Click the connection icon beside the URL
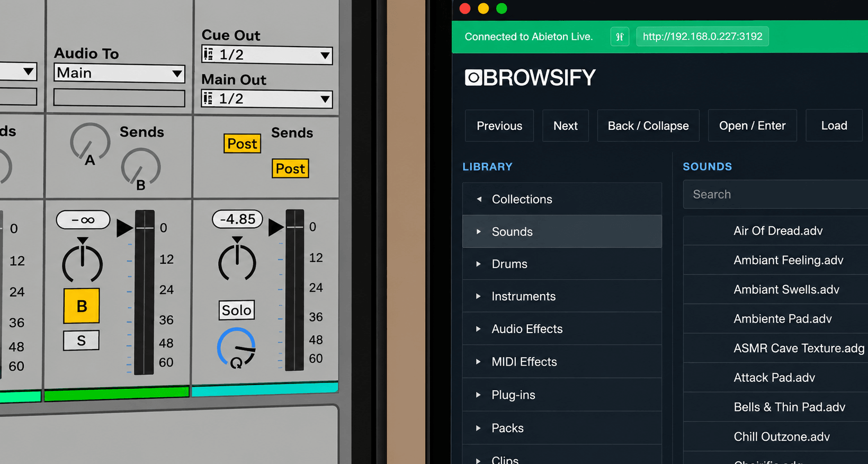Viewport: 868px width, 464px height. click(620, 37)
